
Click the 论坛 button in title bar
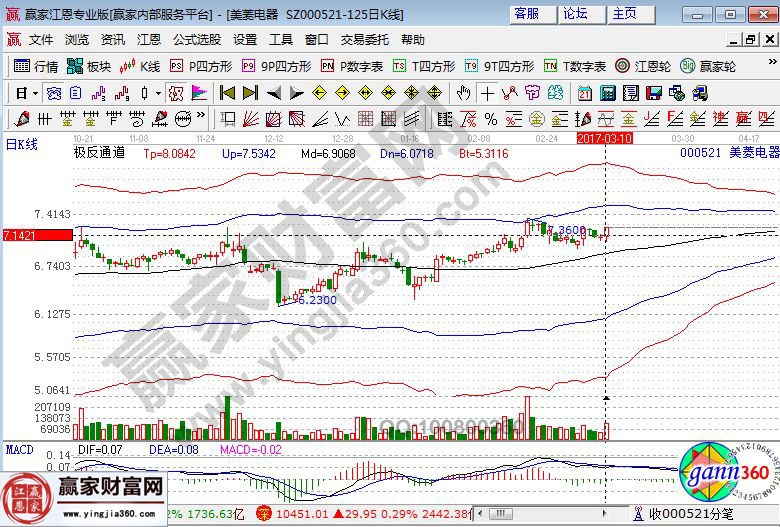point(576,14)
